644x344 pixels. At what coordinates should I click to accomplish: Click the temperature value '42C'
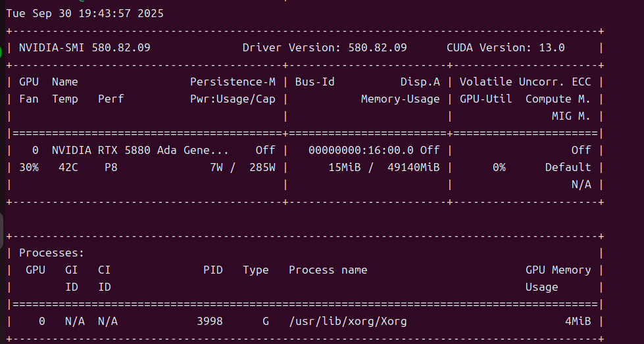point(68,168)
